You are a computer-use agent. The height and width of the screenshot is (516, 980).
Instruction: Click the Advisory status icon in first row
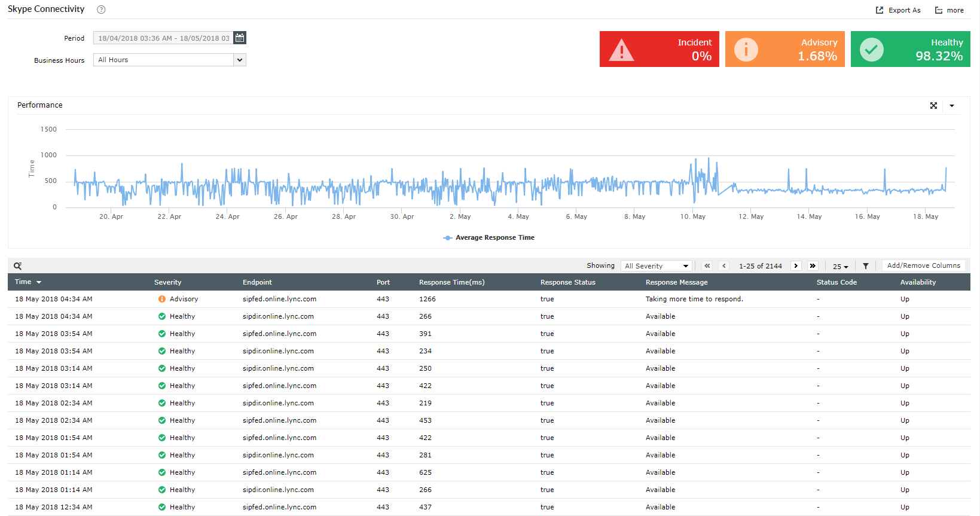click(161, 299)
